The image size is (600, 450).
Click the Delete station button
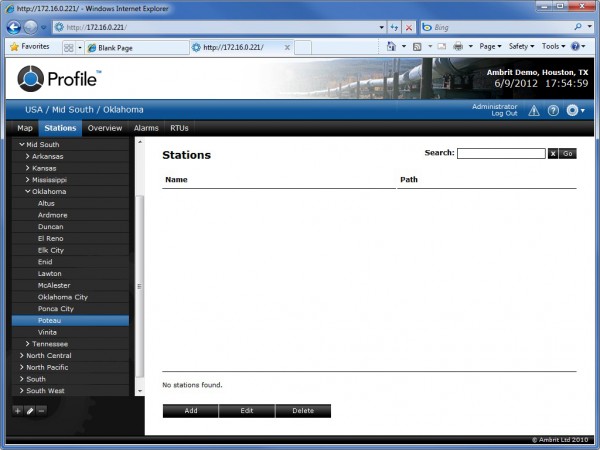[303, 411]
